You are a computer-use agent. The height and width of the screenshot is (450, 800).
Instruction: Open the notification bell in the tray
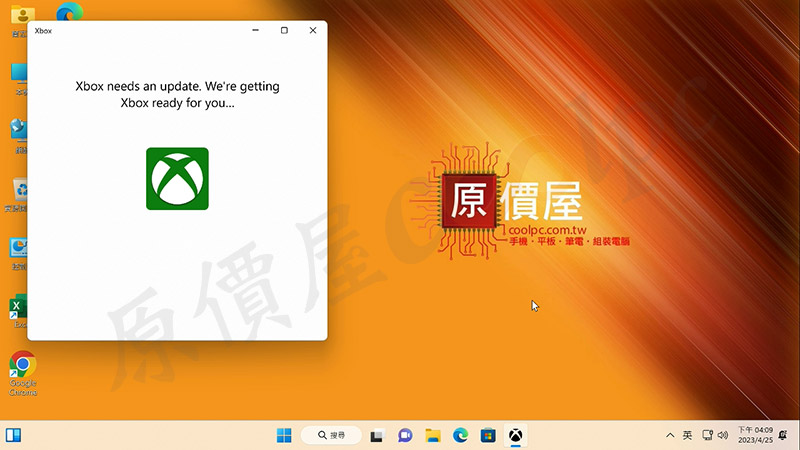(x=783, y=435)
